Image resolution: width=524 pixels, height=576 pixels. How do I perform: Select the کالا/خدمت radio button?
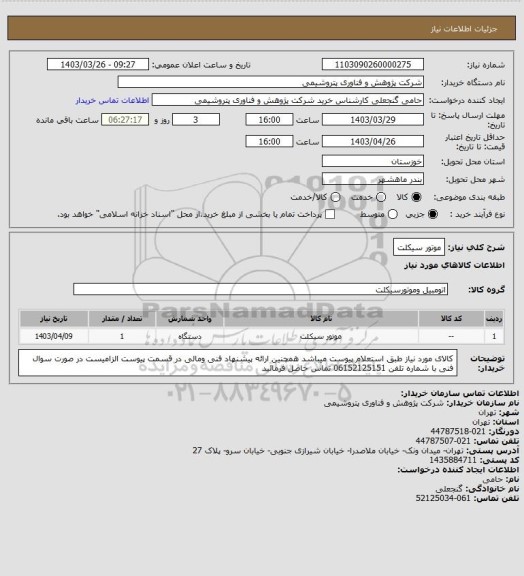(x=335, y=197)
